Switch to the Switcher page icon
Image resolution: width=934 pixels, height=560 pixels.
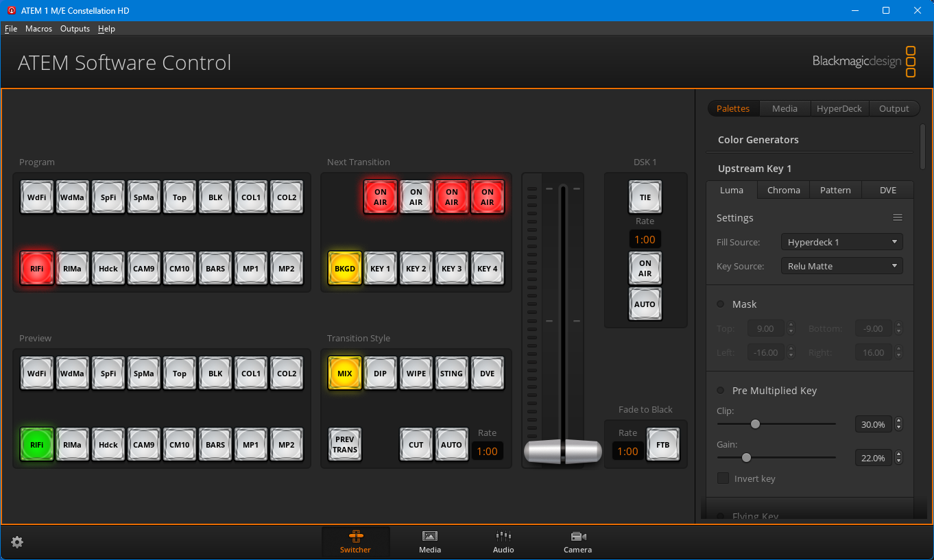coord(355,541)
